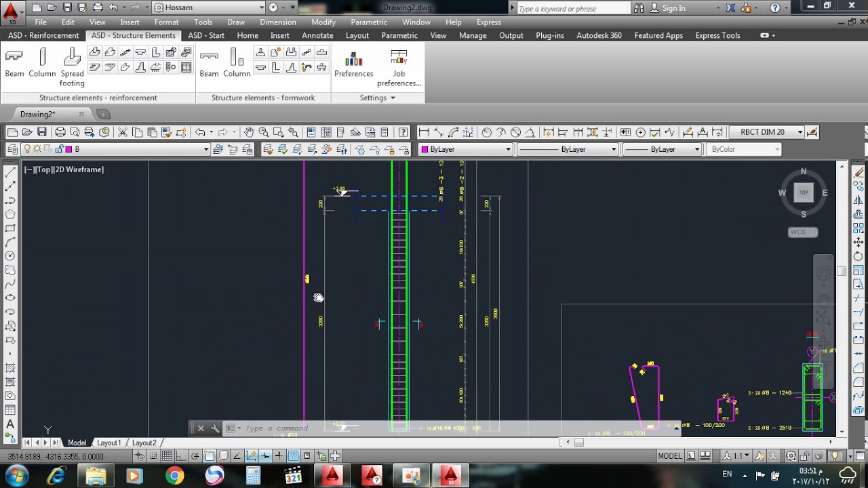The height and width of the screenshot is (488, 868).
Task: Click the Save icon in Standard toolbar
Action: point(42,132)
